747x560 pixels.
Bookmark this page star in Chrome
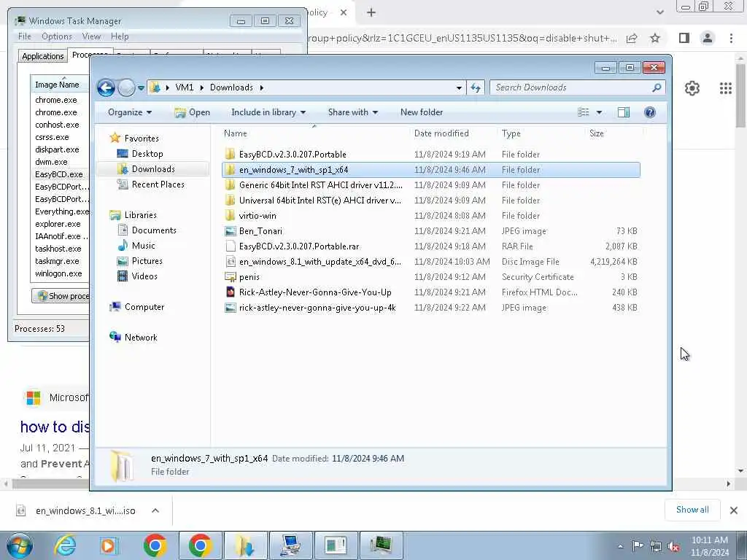pyautogui.click(x=655, y=38)
